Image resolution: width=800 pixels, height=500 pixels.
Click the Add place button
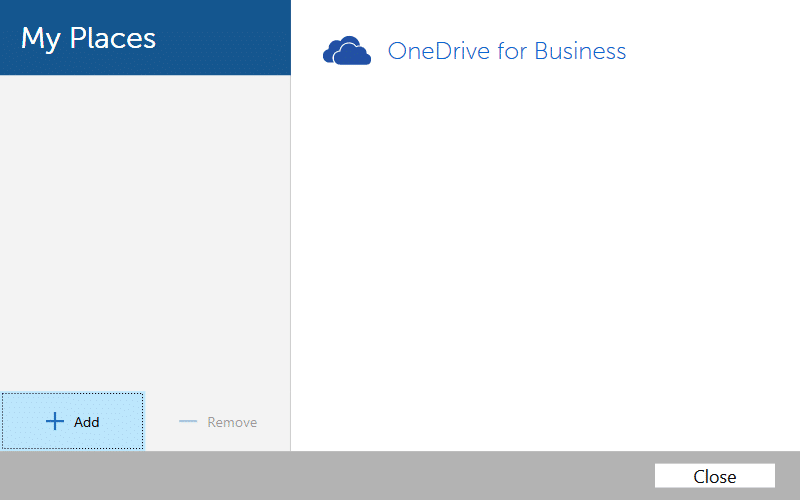click(72, 421)
